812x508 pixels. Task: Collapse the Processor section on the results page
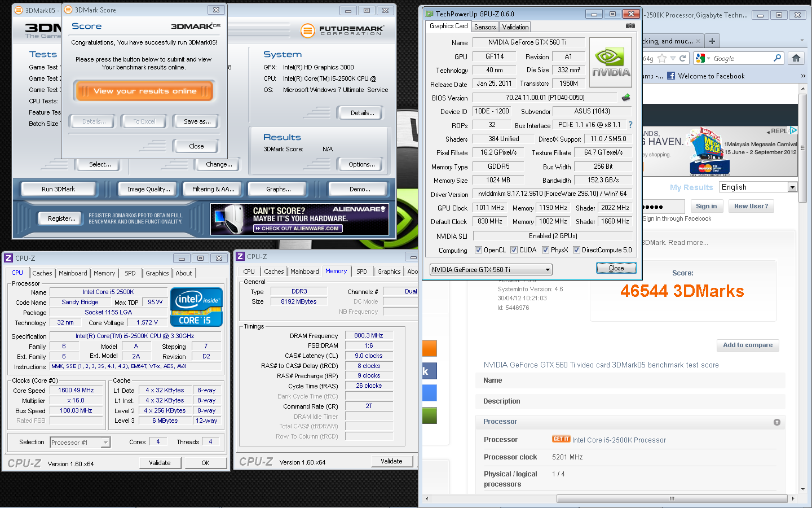(777, 422)
